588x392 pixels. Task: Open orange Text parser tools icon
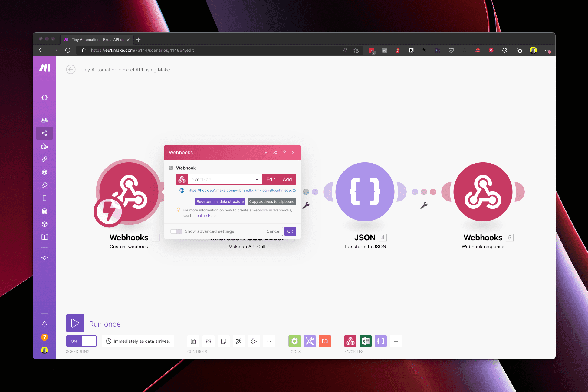point(325,341)
